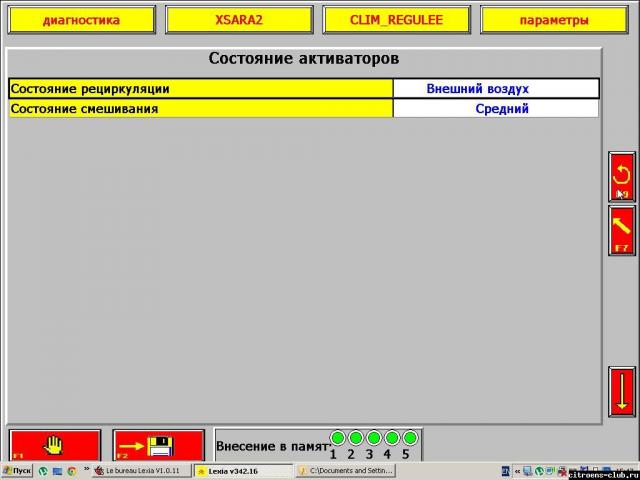Open the диагностика tab
This screenshot has height=480, width=640.
pyautogui.click(x=81, y=20)
